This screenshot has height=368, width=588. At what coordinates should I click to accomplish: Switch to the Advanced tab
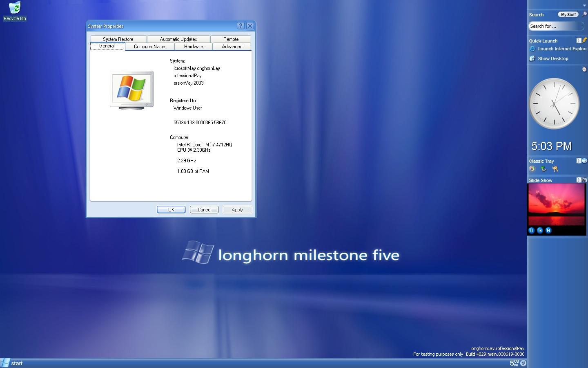(232, 47)
